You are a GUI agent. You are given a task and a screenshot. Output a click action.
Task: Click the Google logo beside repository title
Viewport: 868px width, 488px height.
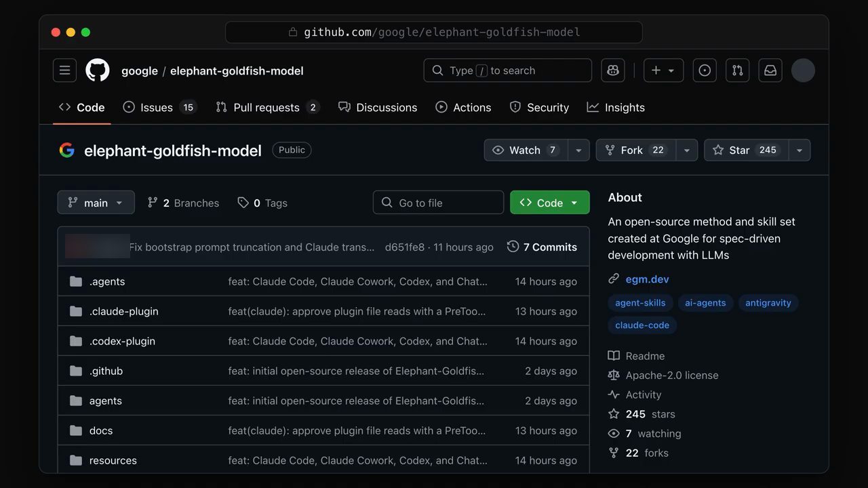pos(66,150)
